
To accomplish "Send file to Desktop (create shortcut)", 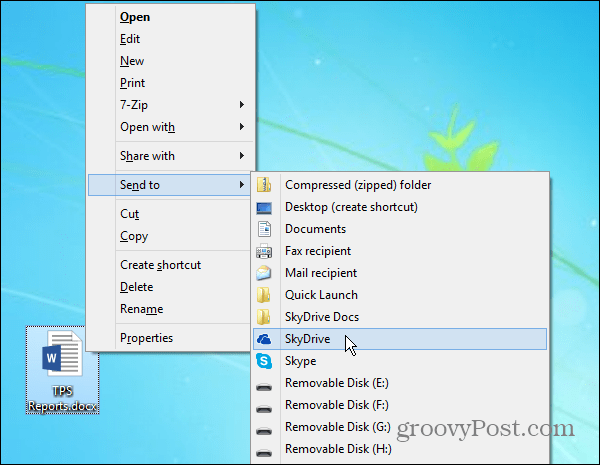I will [400, 207].
